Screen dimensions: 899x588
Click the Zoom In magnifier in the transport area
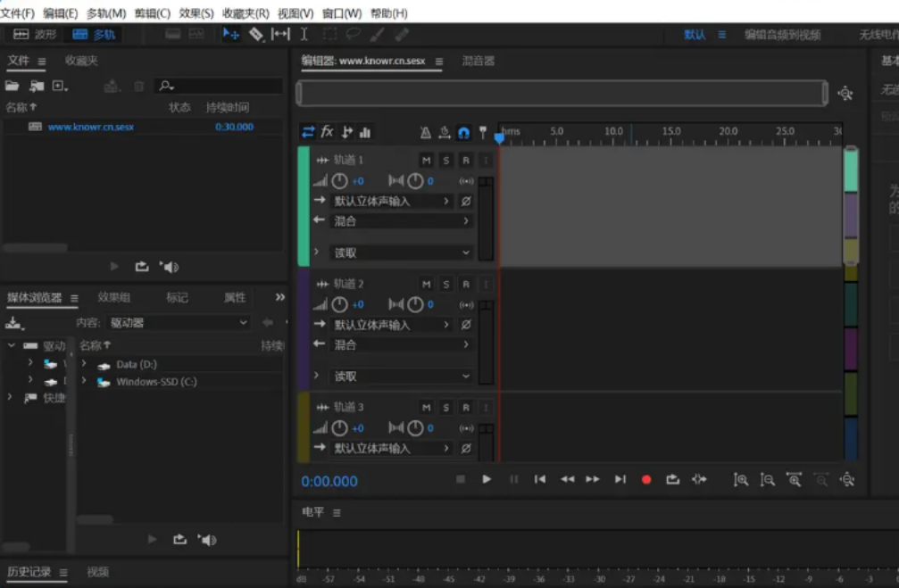pyautogui.click(x=741, y=479)
